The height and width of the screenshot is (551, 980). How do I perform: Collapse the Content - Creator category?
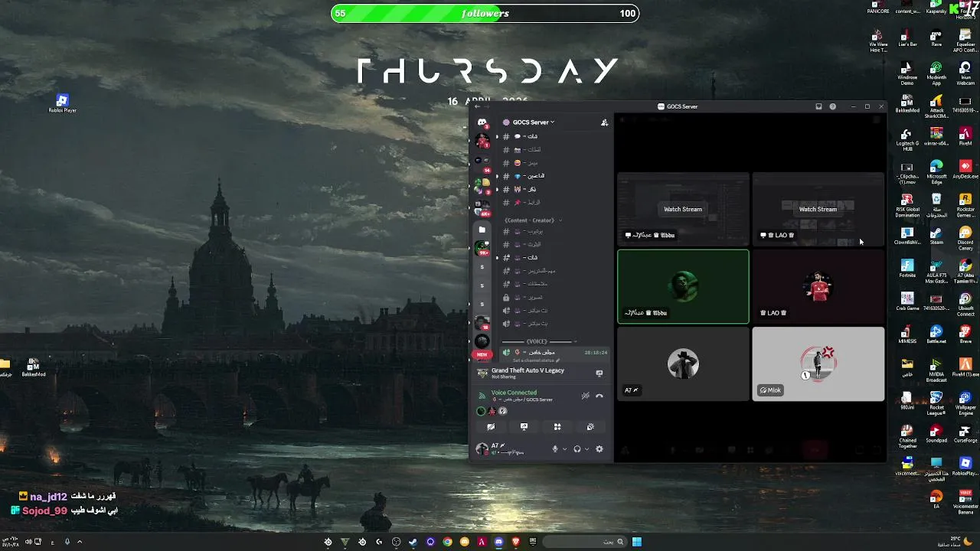(533, 220)
